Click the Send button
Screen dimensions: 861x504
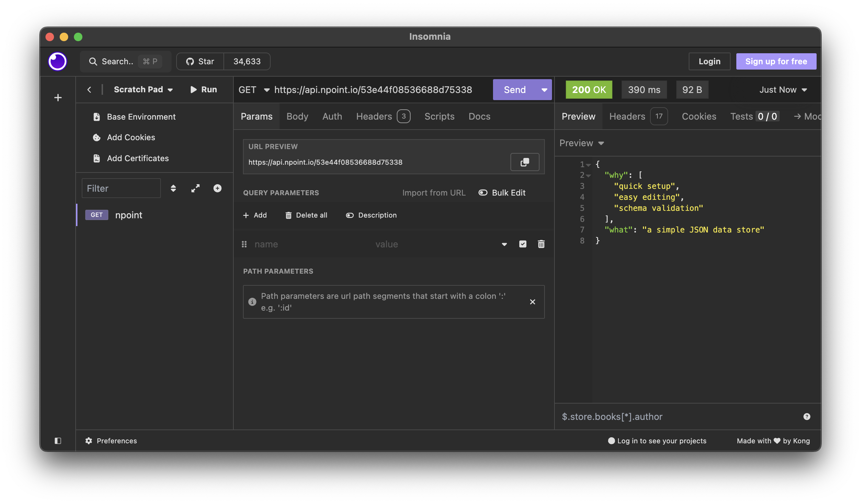515,90
